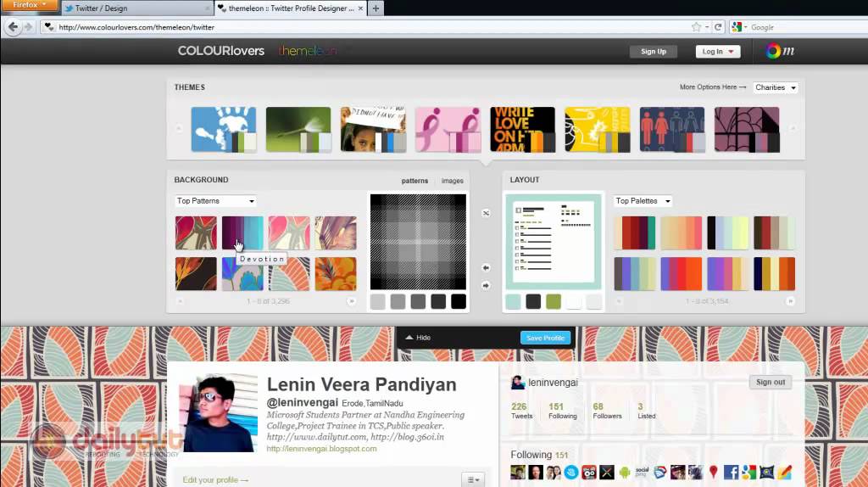868x487 pixels.
Task: Choose the pink ribbon theme thumbnail
Action: [x=448, y=129]
